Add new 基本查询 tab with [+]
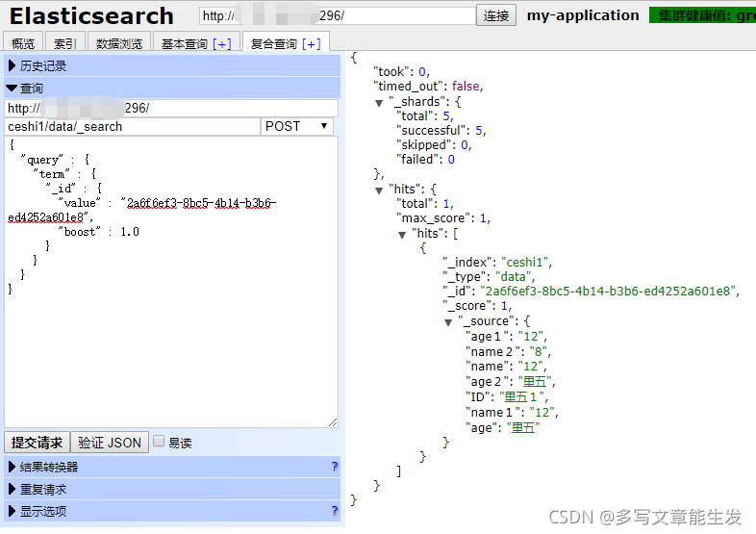The width and height of the screenshot is (756, 534). pos(222,44)
